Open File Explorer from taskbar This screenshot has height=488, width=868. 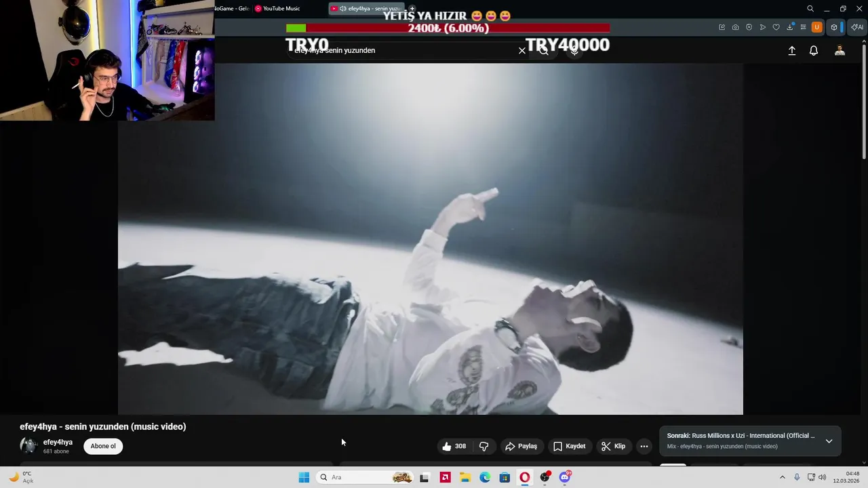pyautogui.click(x=465, y=477)
